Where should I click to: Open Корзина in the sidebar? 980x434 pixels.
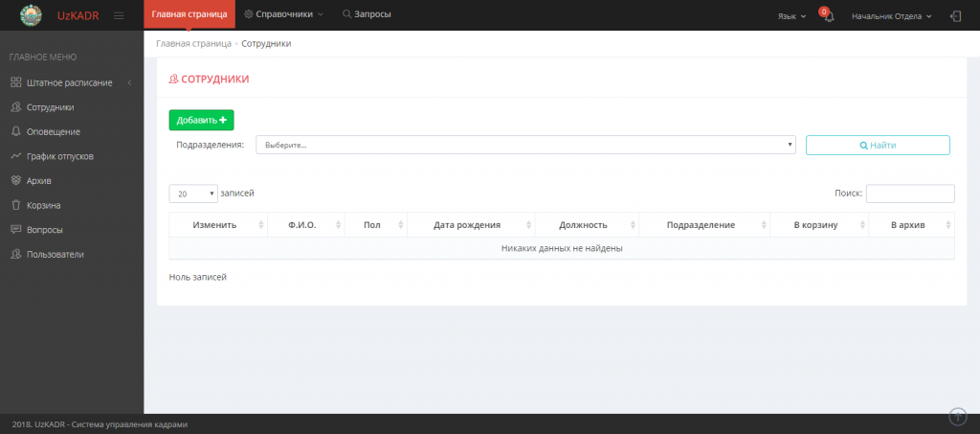pos(44,205)
